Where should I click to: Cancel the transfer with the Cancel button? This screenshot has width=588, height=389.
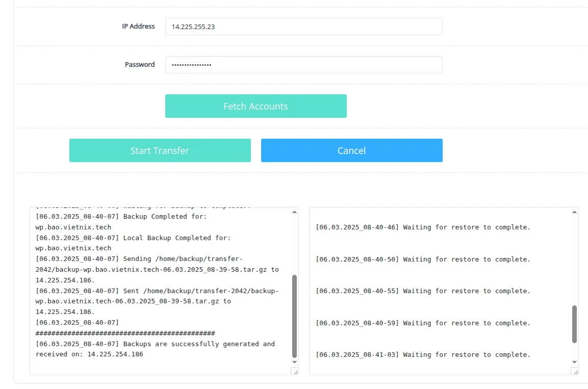pos(351,150)
